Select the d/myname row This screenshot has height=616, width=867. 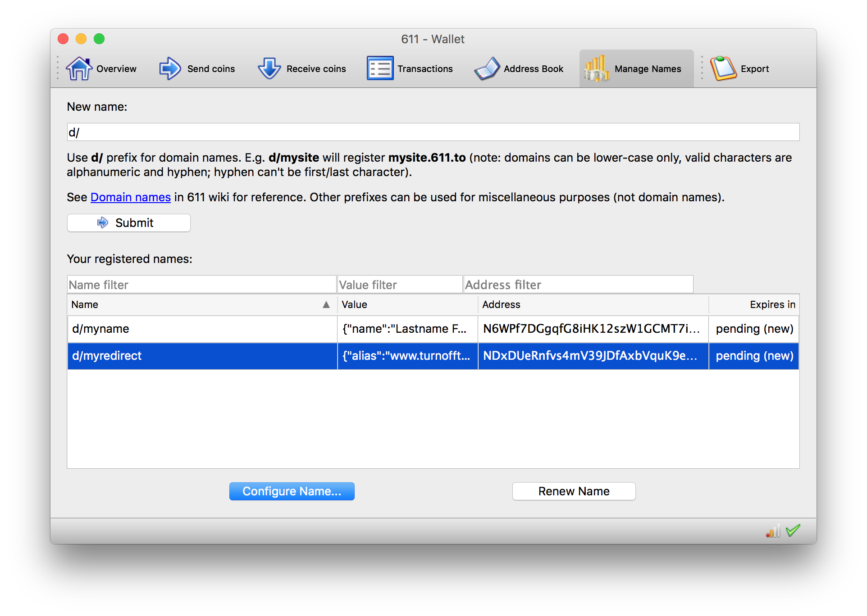coord(202,329)
